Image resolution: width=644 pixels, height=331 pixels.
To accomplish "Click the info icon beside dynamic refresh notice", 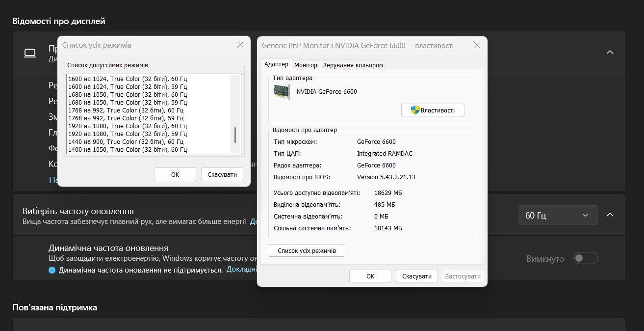I will (x=52, y=270).
